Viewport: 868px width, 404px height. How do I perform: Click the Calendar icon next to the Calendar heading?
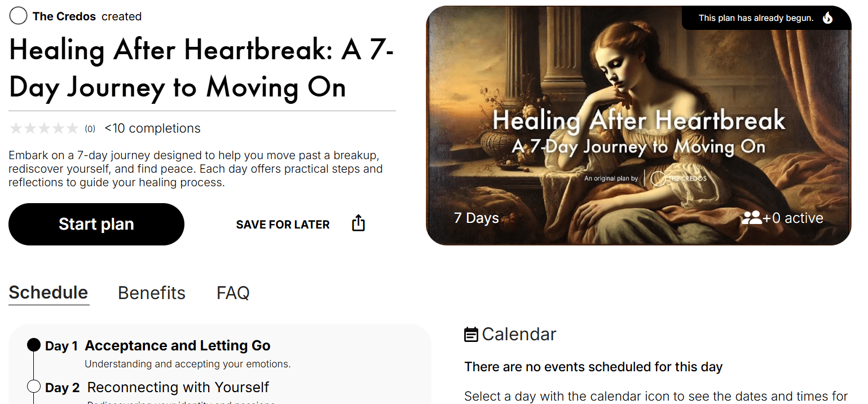coord(471,335)
